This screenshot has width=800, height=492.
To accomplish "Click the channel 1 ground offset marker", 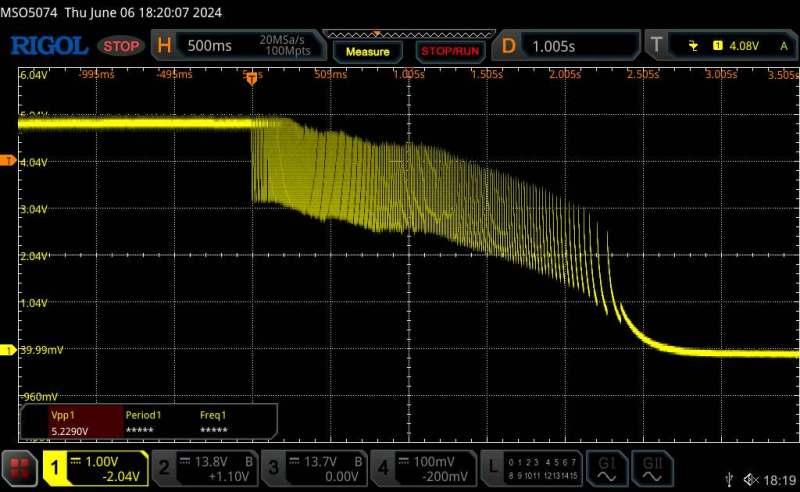I will (x=9, y=349).
